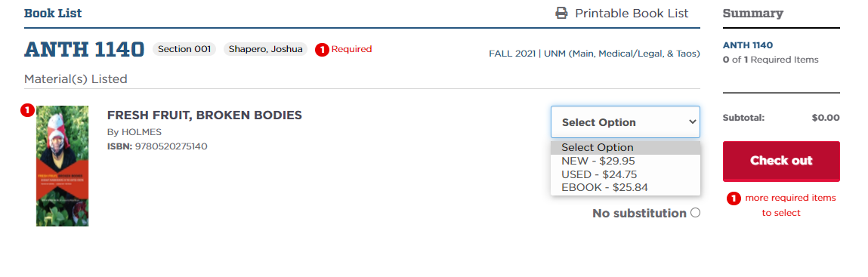Click the FRESH FRUIT, BROKEN BODIES title

click(x=204, y=115)
